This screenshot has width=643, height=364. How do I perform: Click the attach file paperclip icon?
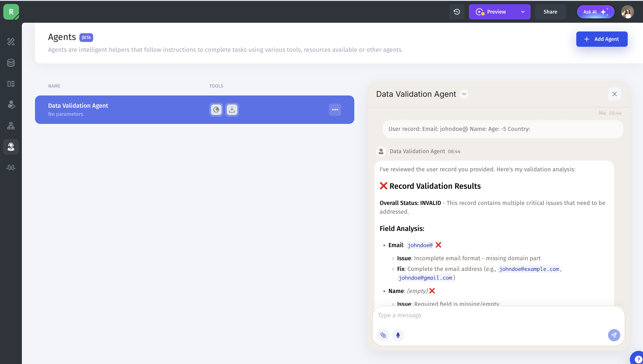click(x=383, y=335)
